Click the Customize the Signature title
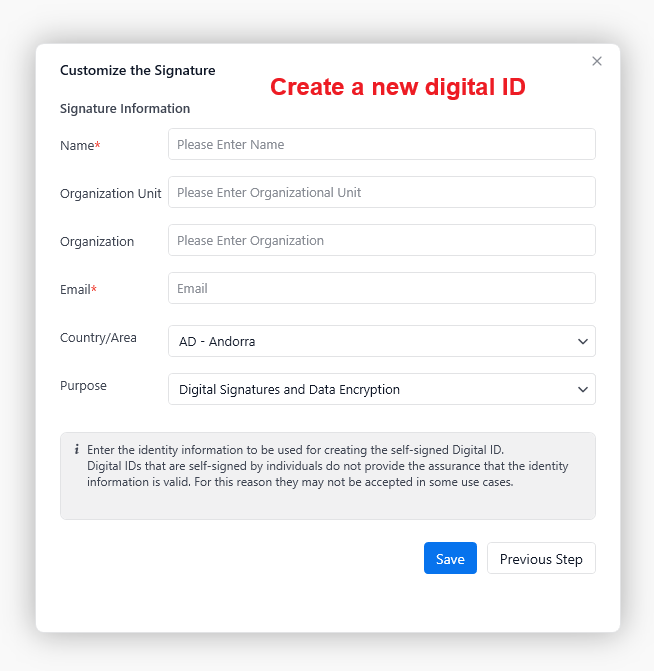The width and height of the screenshot is (654, 671). coord(137,70)
